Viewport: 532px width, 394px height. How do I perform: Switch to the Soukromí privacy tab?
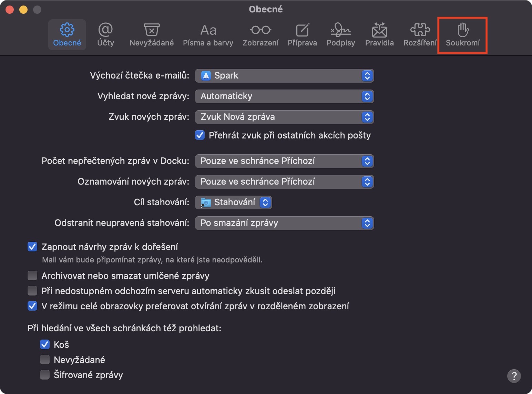tap(462, 35)
